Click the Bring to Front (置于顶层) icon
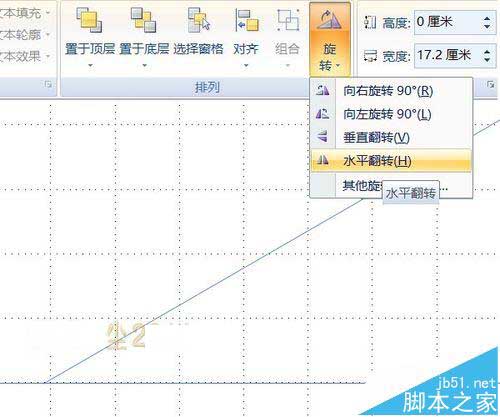 click(x=89, y=20)
